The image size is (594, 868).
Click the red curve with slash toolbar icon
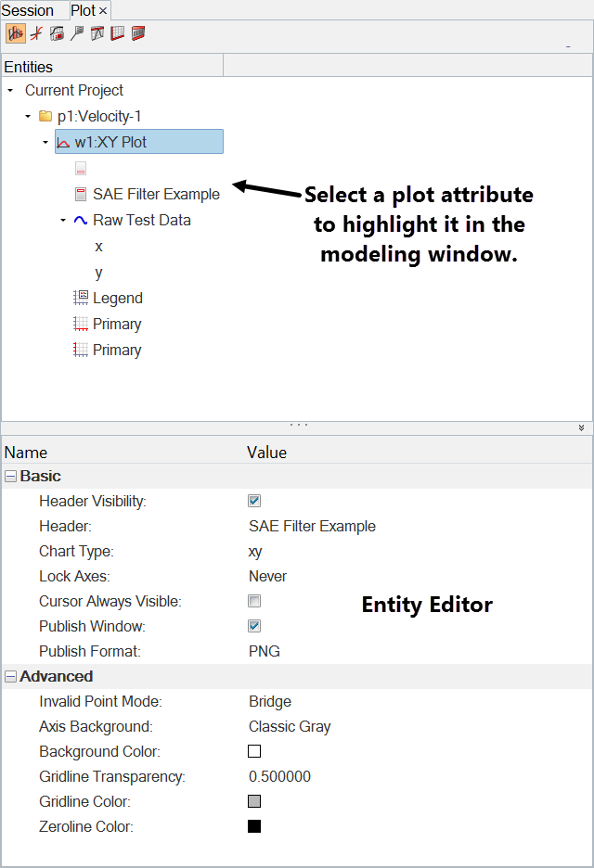coord(36,33)
